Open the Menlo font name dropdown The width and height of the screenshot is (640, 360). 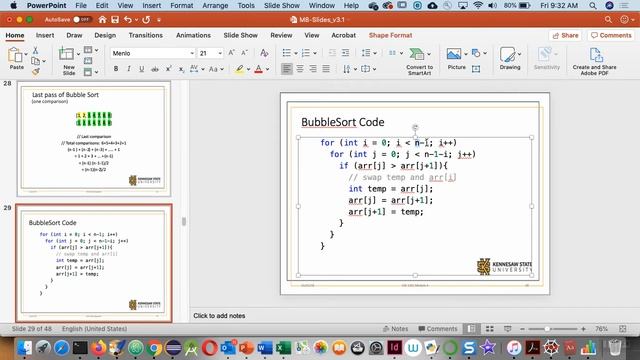coord(192,53)
